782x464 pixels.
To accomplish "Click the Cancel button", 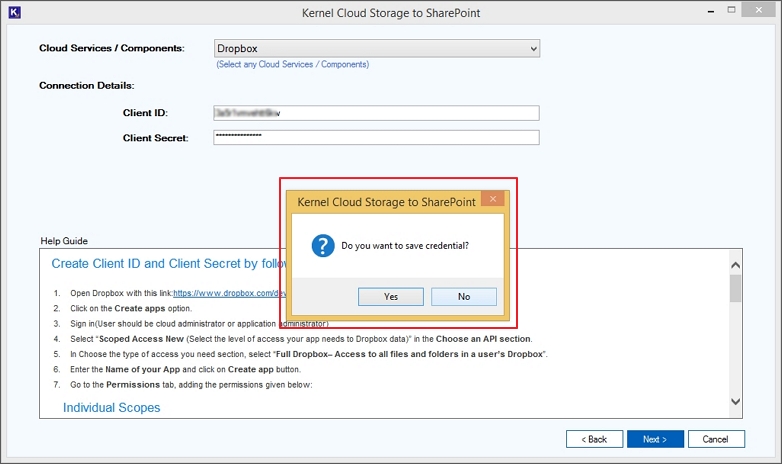I will pos(716,439).
